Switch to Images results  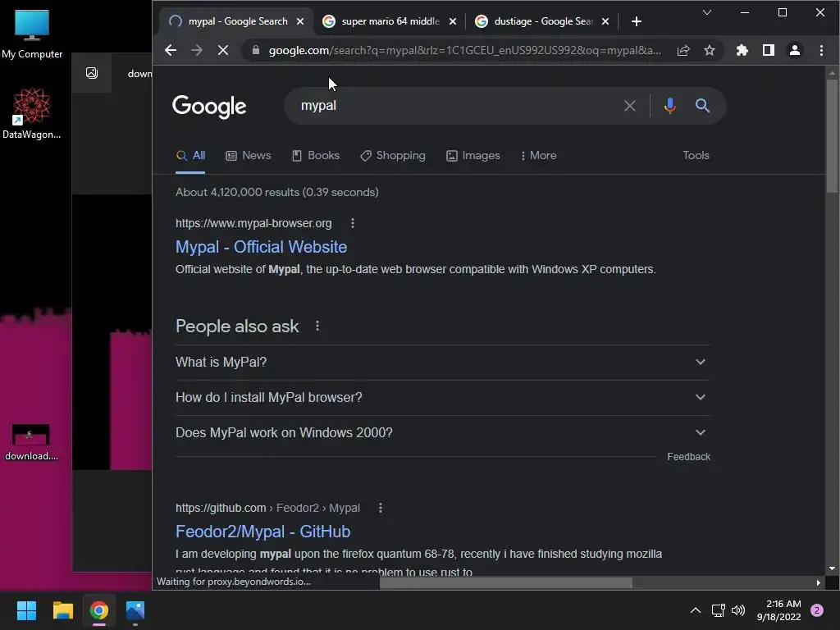pos(473,155)
